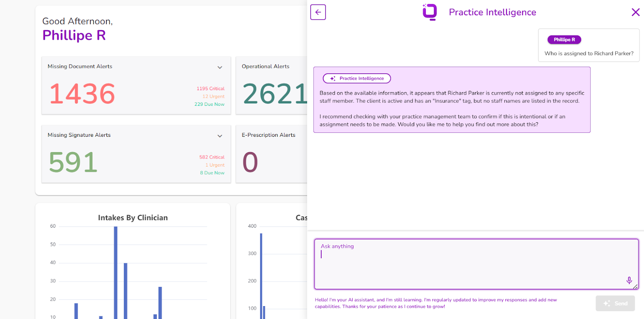
Task: Click the Intakes By Clinician chart title
Action: click(x=133, y=218)
